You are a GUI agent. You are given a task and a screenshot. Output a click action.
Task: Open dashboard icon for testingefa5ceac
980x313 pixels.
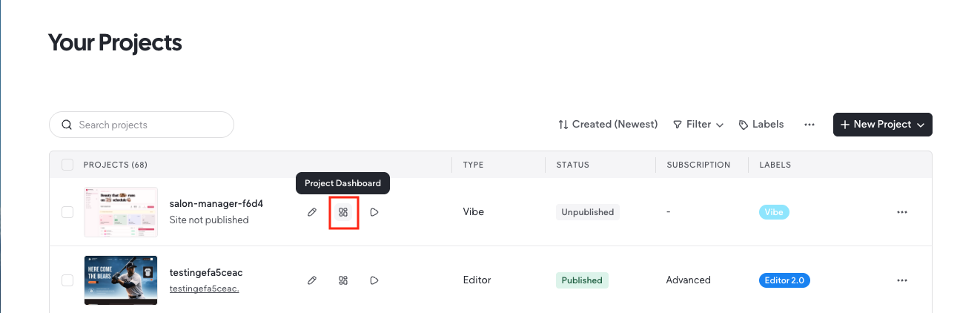pos(343,280)
